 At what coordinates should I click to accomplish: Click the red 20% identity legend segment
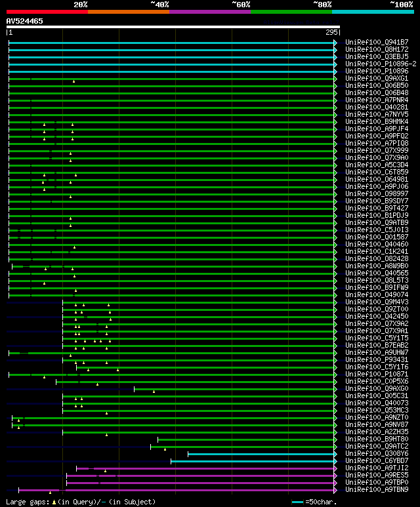(x=47, y=12)
